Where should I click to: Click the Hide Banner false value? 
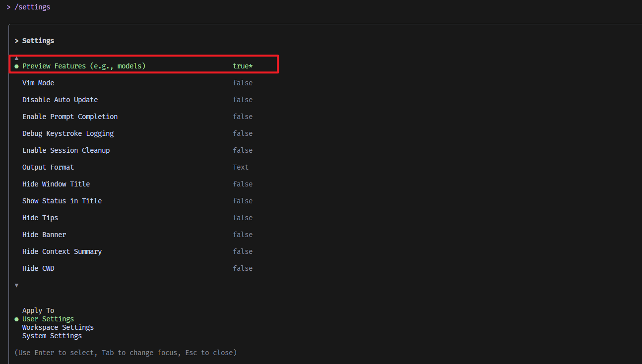click(x=243, y=235)
